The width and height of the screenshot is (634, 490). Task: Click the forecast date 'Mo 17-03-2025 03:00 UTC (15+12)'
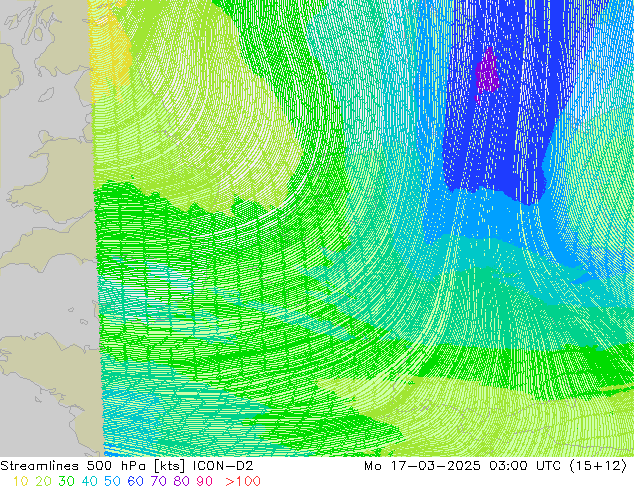click(495, 466)
